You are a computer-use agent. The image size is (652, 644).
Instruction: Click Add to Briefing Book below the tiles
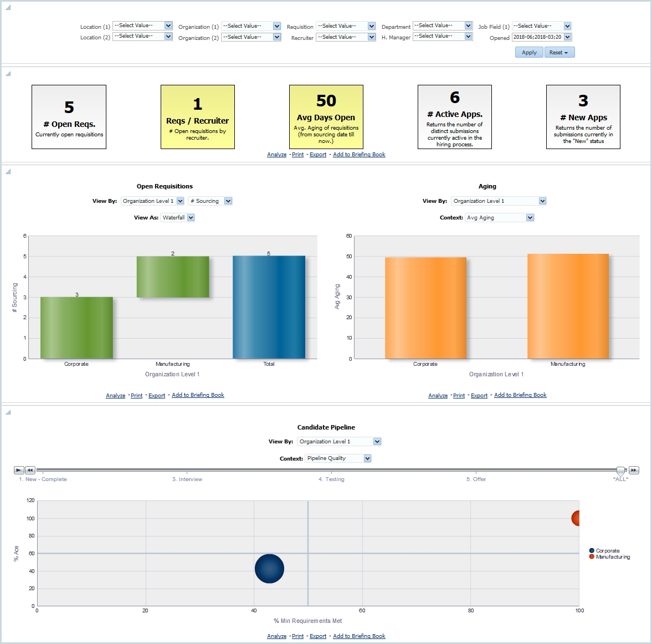(359, 154)
